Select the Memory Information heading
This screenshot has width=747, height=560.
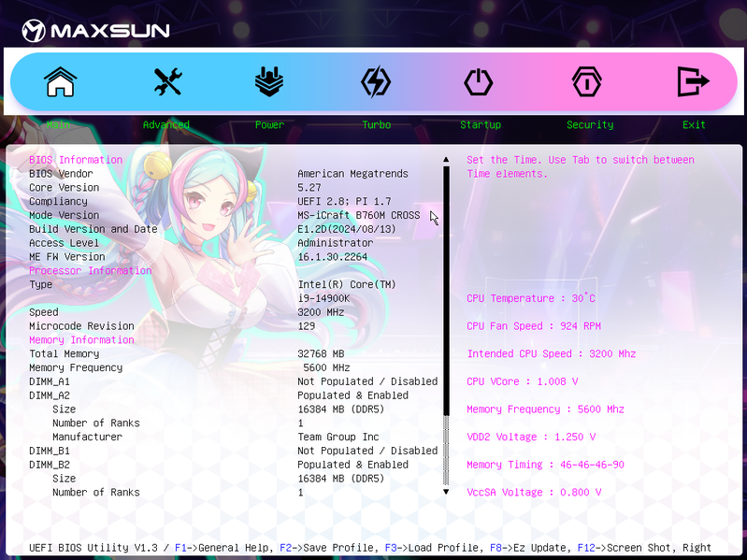pos(81,340)
